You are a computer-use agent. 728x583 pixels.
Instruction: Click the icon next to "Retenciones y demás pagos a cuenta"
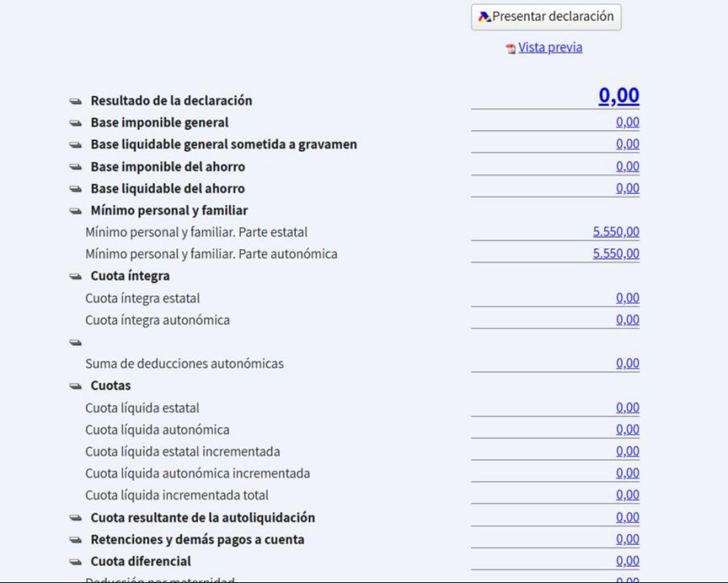coord(74,539)
